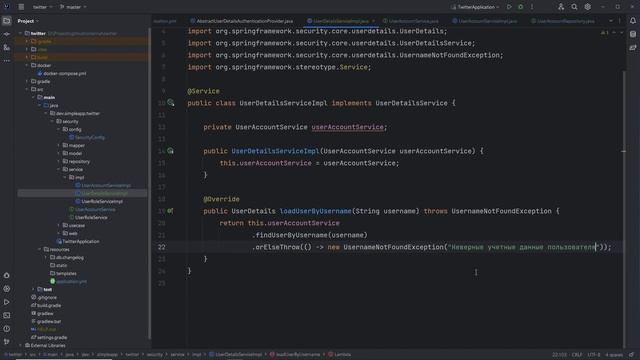
Task: Click the editor warnings indicator
Action: coord(604,32)
